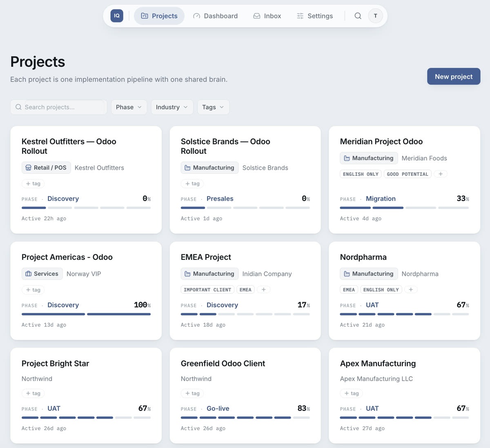Click the GOOD POTENTIAL tag
The width and height of the screenshot is (490, 448).
pyautogui.click(x=408, y=174)
